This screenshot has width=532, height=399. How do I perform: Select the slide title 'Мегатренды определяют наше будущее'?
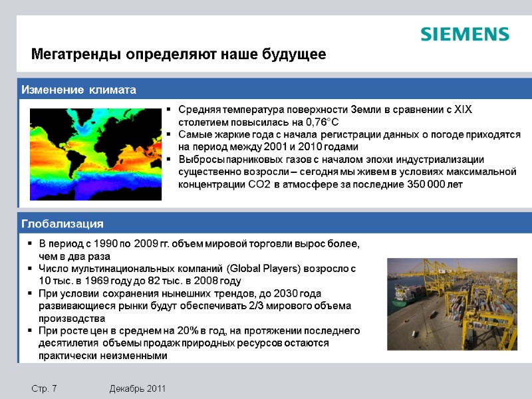click(178, 54)
